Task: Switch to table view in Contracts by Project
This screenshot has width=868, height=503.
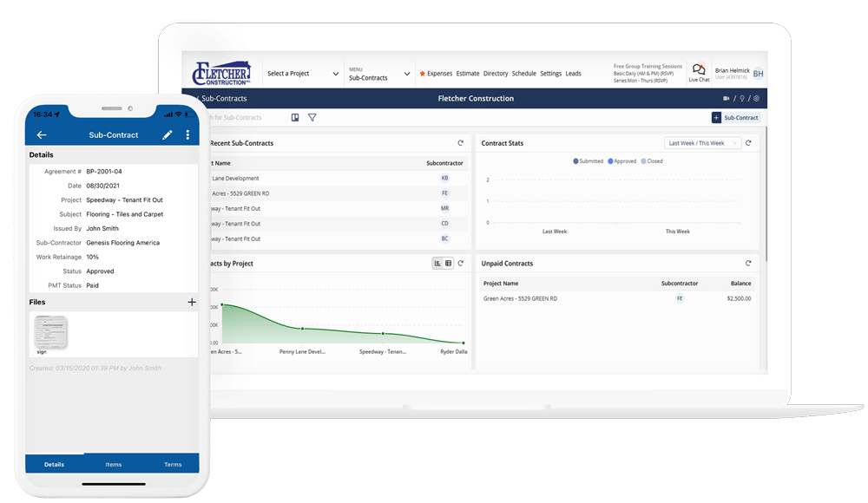Action: (x=449, y=264)
